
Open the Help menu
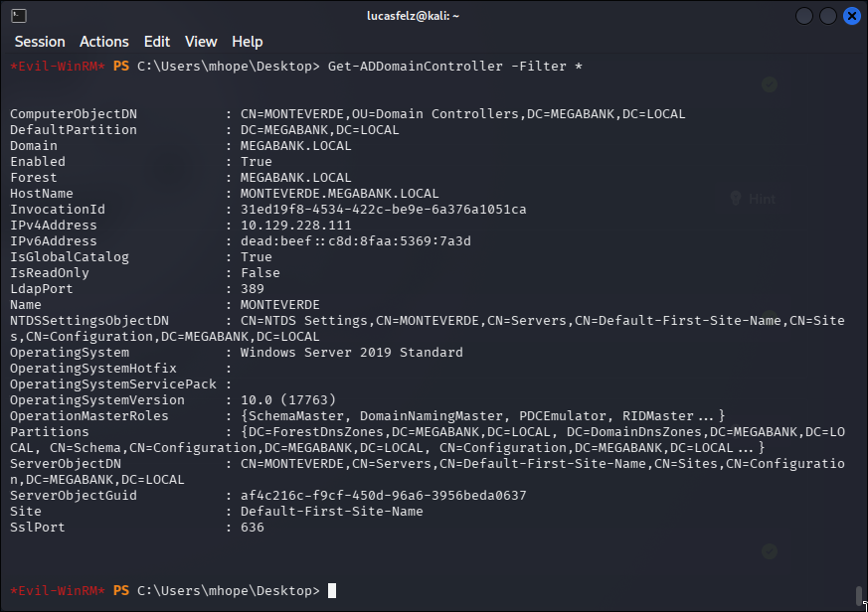[247, 42]
